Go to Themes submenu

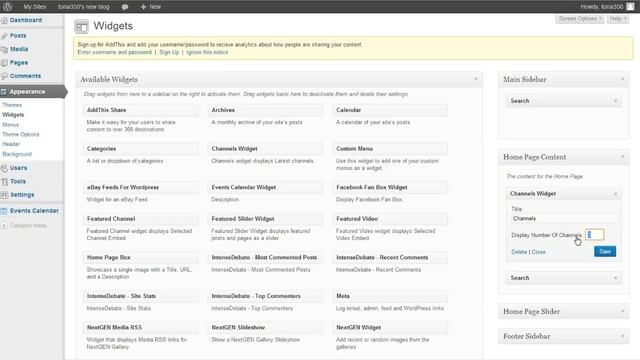pyautogui.click(x=12, y=105)
